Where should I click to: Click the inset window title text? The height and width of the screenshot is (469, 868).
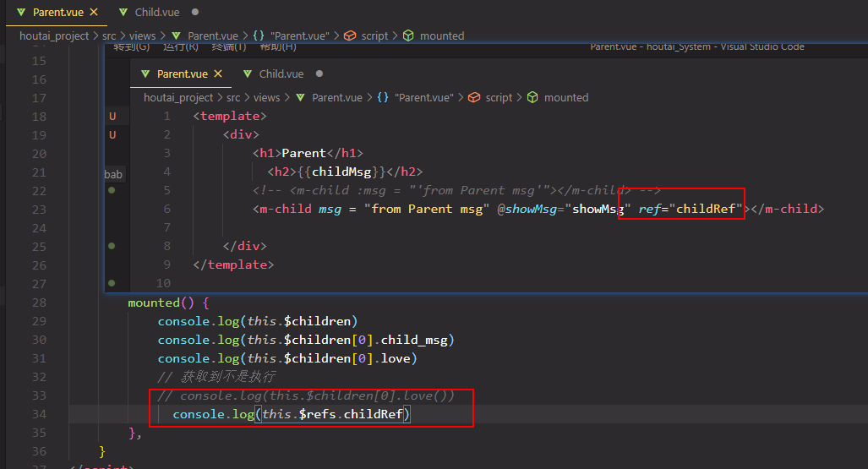(697, 47)
